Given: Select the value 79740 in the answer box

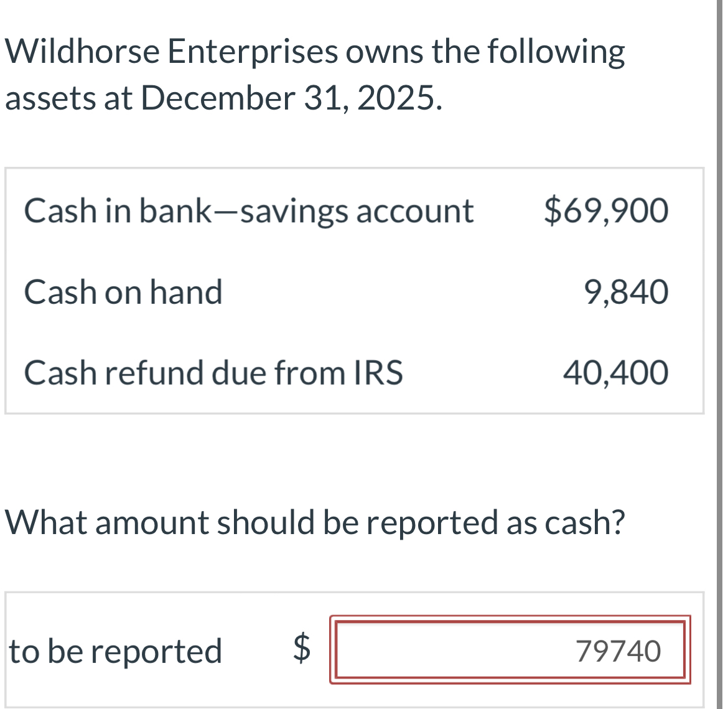Looking at the screenshot, I should point(619,650).
